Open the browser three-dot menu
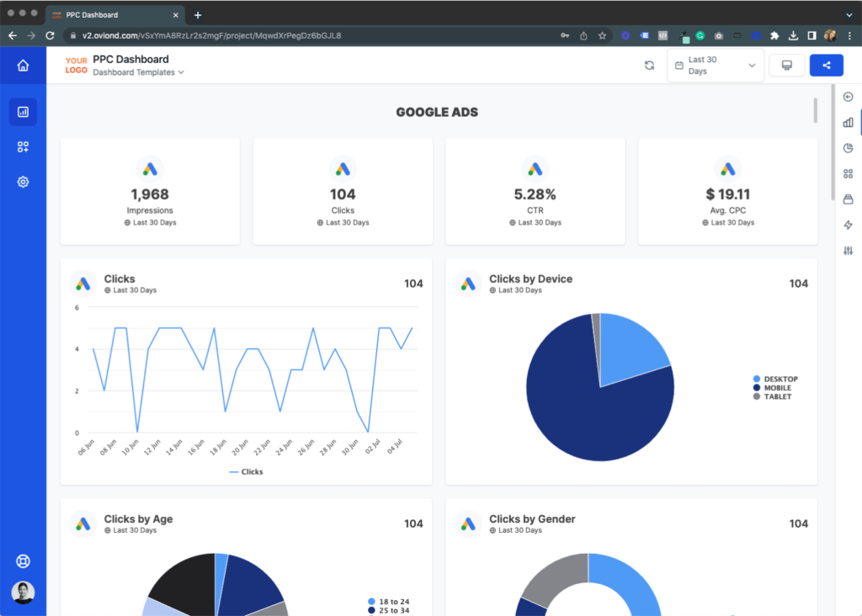The height and width of the screenshot is (616, 862). coord(849,35)
